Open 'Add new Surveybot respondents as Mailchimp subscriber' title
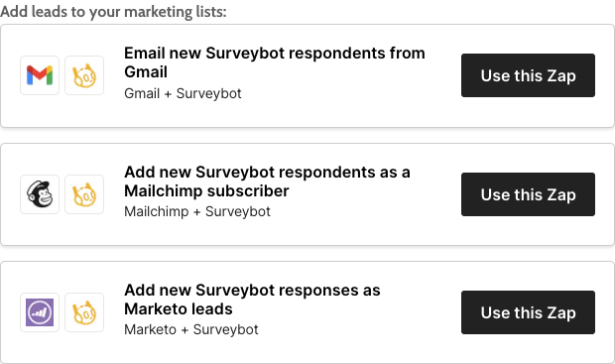The height and width of the screenshot is (364, 615). pos(267,182)
